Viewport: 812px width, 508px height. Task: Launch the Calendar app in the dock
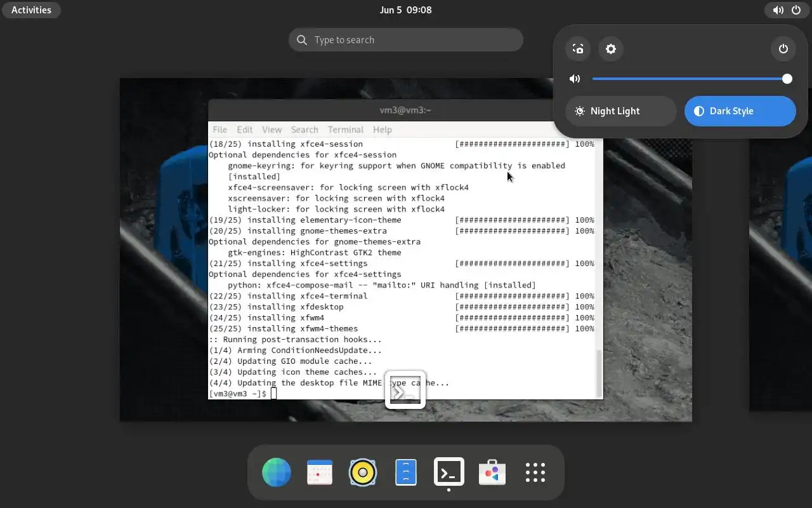coord(320,472)
